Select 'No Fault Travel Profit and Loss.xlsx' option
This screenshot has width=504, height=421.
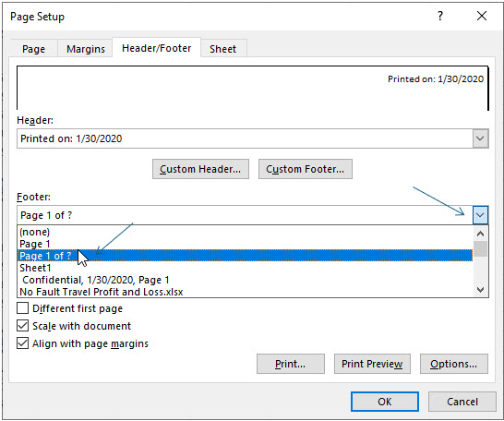[245, 292]
